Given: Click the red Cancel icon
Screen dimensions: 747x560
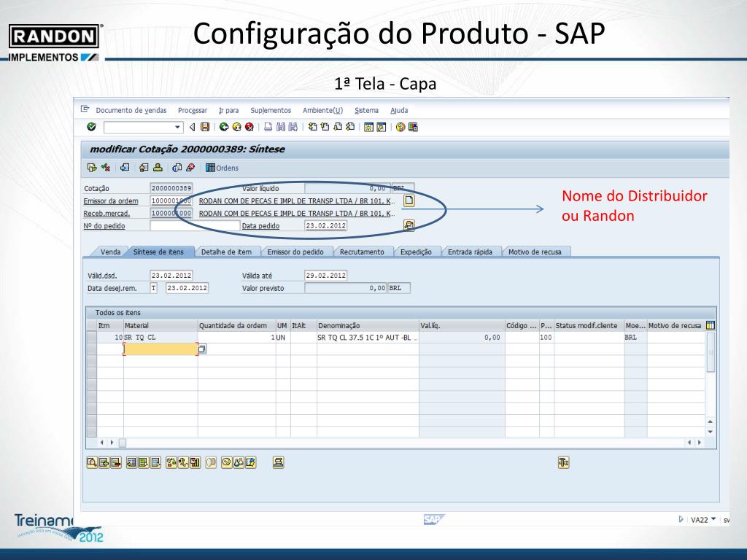Looking at the screenshot, I should (x=249, y=127).
